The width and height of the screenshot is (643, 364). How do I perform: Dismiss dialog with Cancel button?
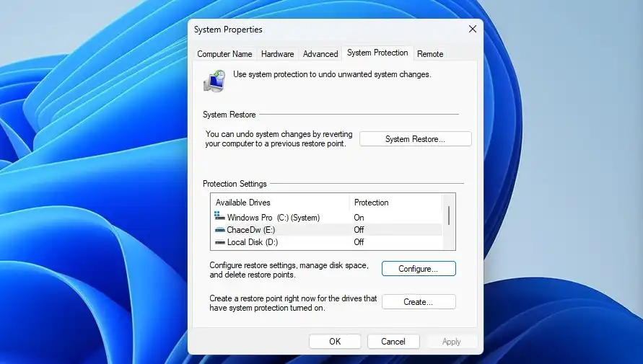point(393,342)
